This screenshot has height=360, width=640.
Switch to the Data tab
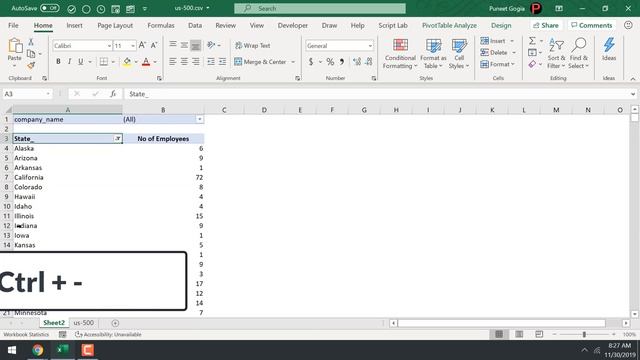[x=195, y=25]
